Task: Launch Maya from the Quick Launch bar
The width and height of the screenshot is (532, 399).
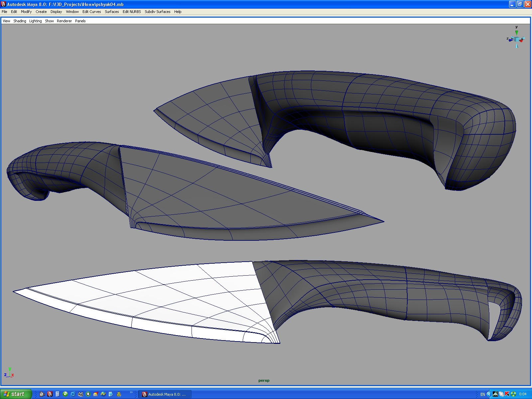Action: pyautogui.click(x=50, y=394)
